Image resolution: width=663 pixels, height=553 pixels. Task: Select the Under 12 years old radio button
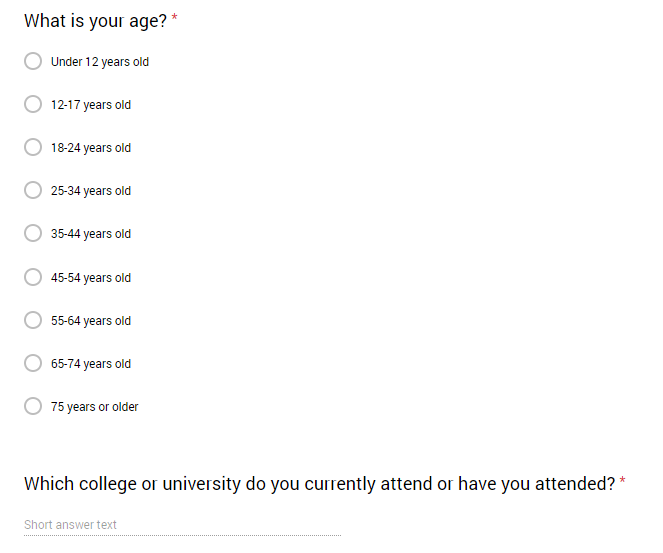point(33,61)
